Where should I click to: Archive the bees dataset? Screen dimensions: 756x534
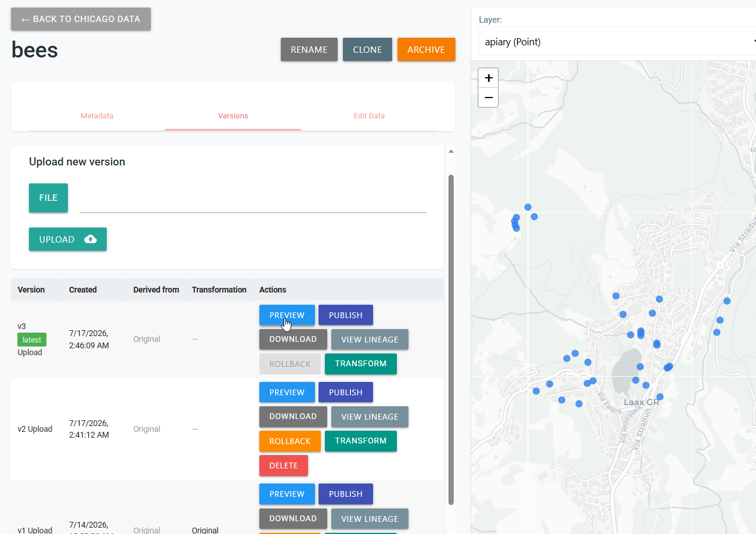426,49
